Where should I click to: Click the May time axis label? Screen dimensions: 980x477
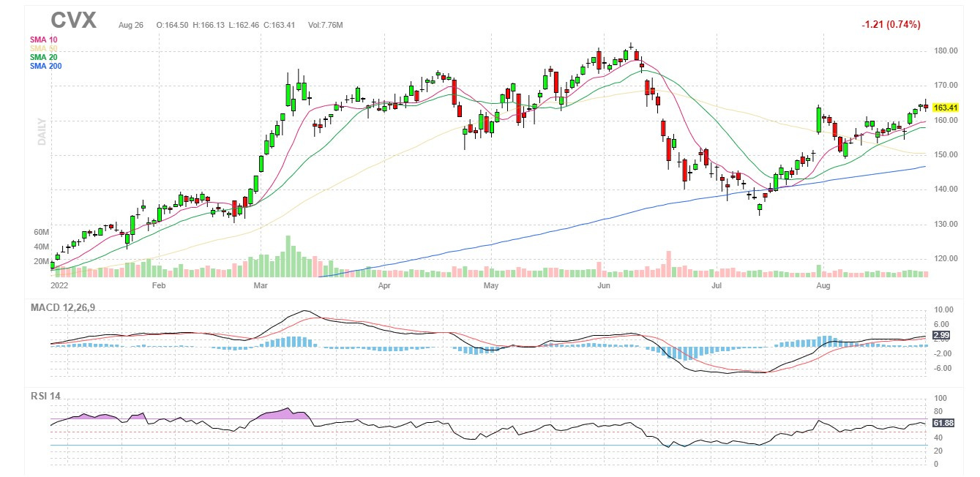491,286
